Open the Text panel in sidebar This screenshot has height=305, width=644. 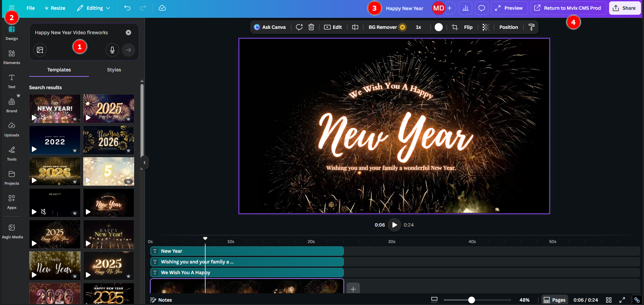tap(12, 81)
